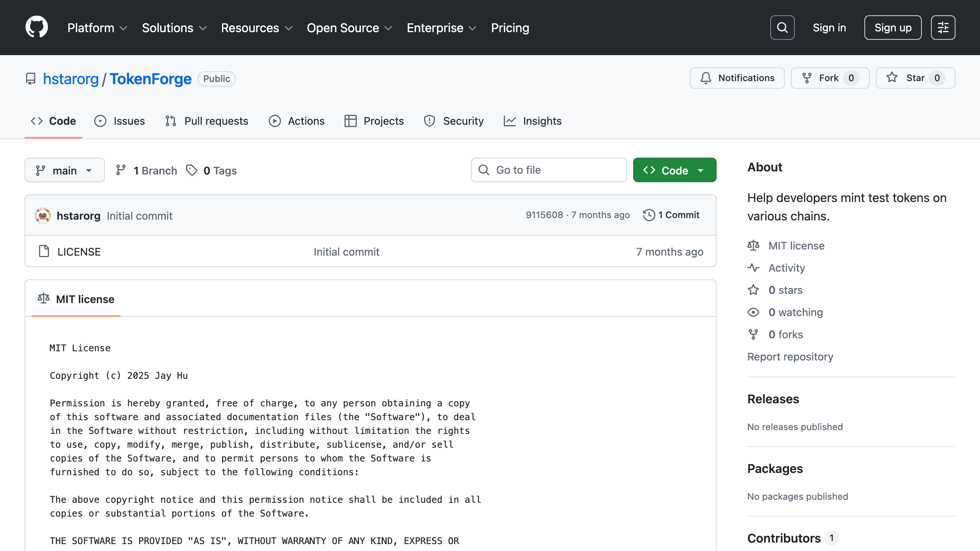Click the GitHub logo icon
Viewport: 980px width, 551px height.
click(x=37, y=28)
